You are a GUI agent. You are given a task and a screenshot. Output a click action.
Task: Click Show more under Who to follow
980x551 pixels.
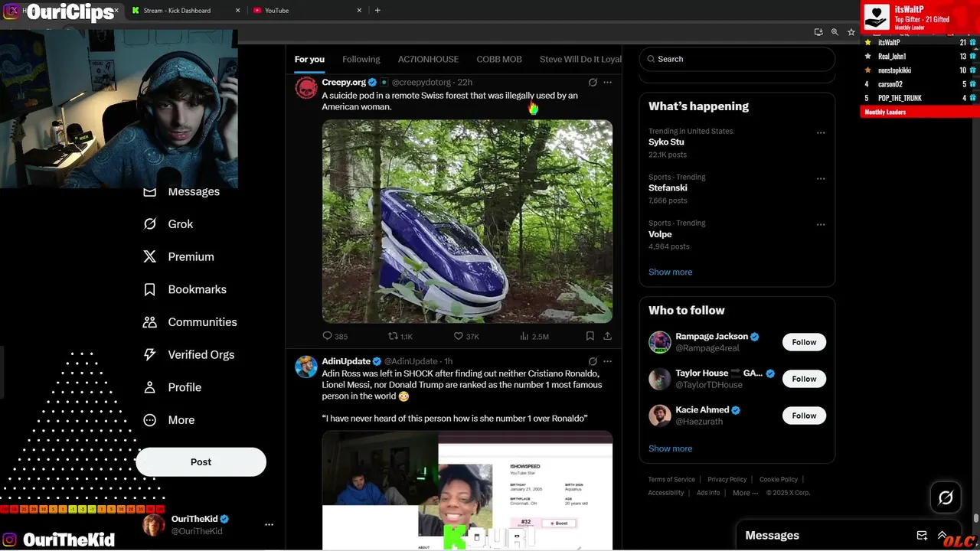(x=670, y=448)
